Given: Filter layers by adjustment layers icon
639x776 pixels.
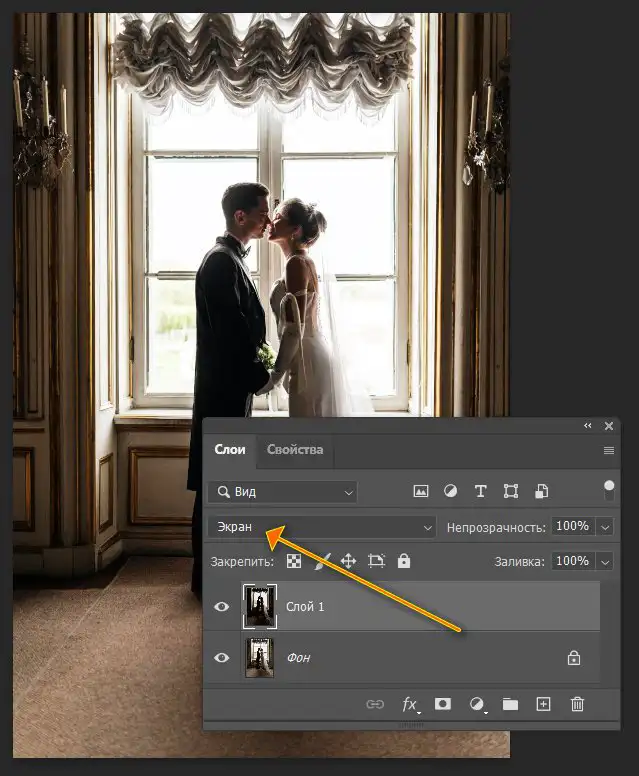Looking at the screenshot, I should [x=450, y=491].
